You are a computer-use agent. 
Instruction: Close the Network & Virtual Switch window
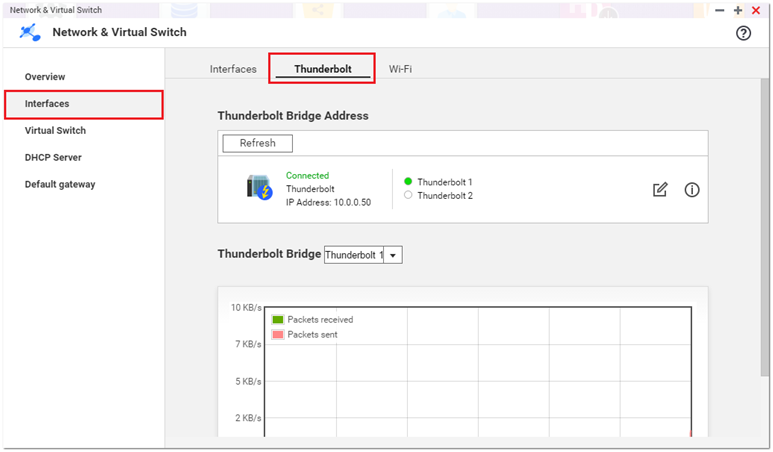[756, 9]
